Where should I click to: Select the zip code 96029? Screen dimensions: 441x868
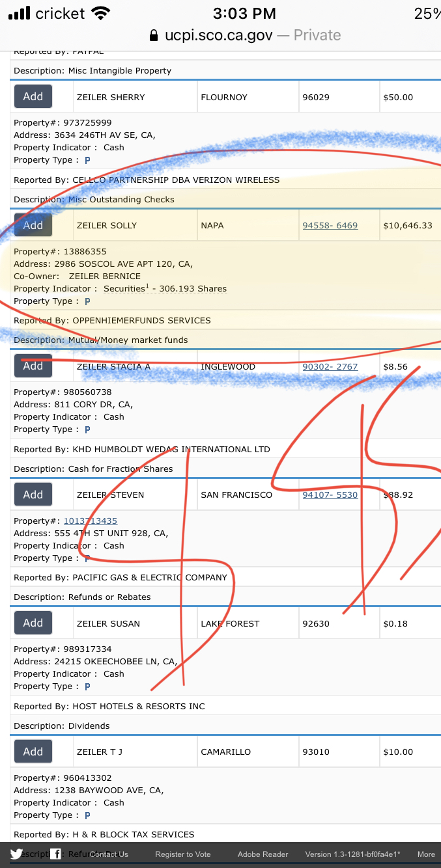tap(316, 98)
